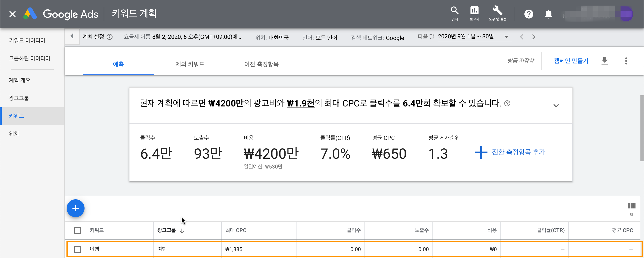Sort the table by the 광고그룹 column header

(167, 230)
